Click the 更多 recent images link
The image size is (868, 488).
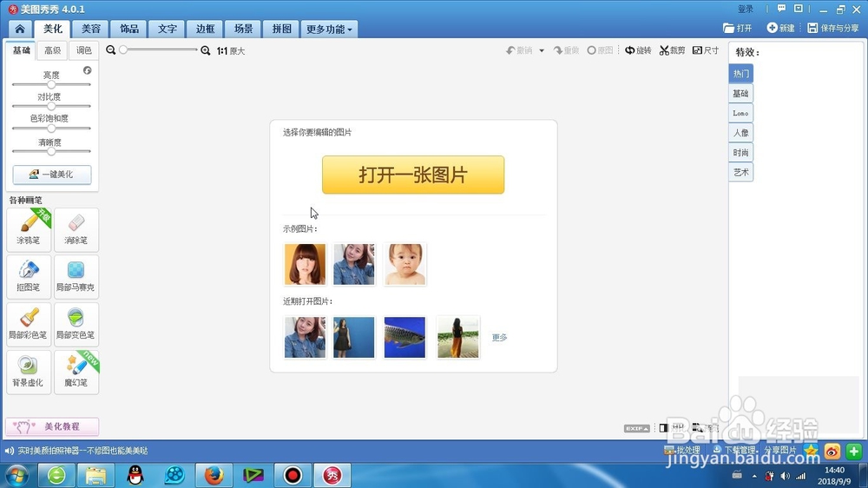pos(499,337)
